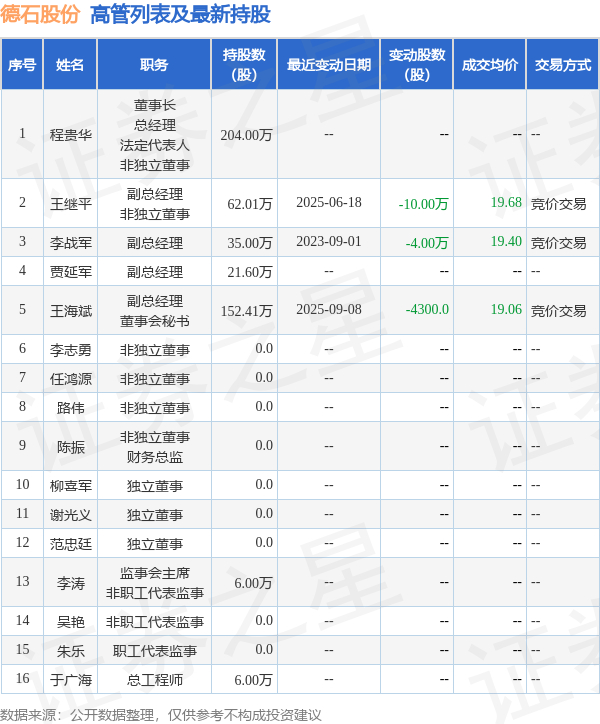
Task: Click 陈振's 财务总监 position text
Action: coord(155,457)
